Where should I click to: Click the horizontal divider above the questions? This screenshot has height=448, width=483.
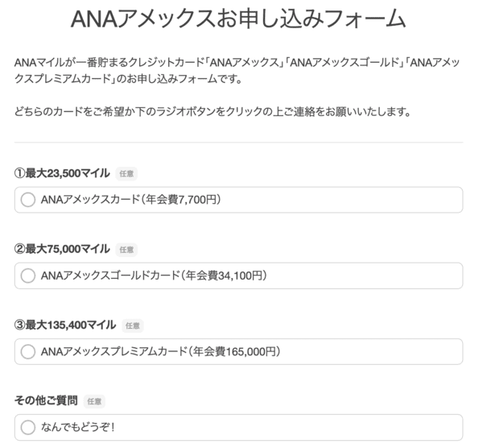click(x=238, y=143)
